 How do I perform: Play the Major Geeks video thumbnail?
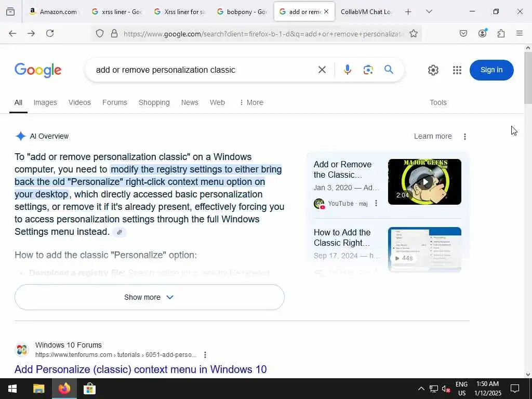[x=424, y=182]
